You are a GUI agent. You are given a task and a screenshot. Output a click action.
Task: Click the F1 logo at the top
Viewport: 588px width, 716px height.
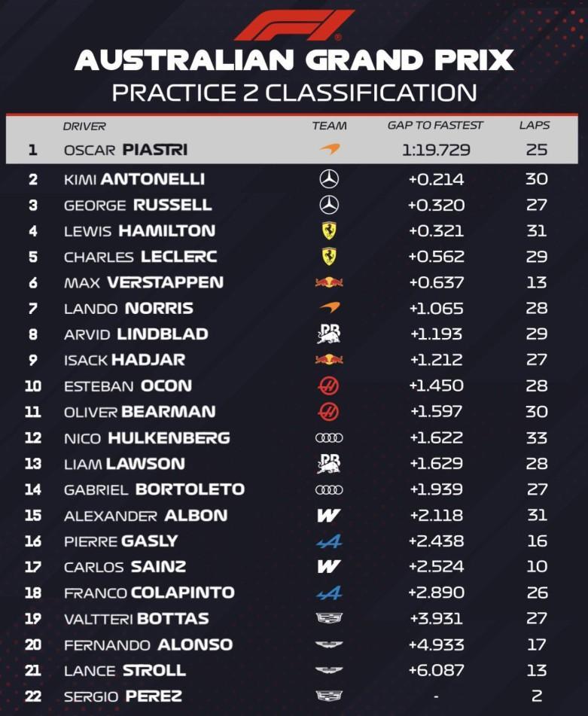pos(294,26)
